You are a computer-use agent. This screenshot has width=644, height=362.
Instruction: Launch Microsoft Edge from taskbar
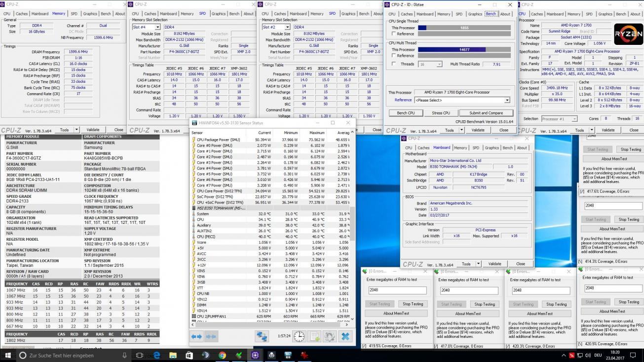pyautogui.click(x=157, y=355)
